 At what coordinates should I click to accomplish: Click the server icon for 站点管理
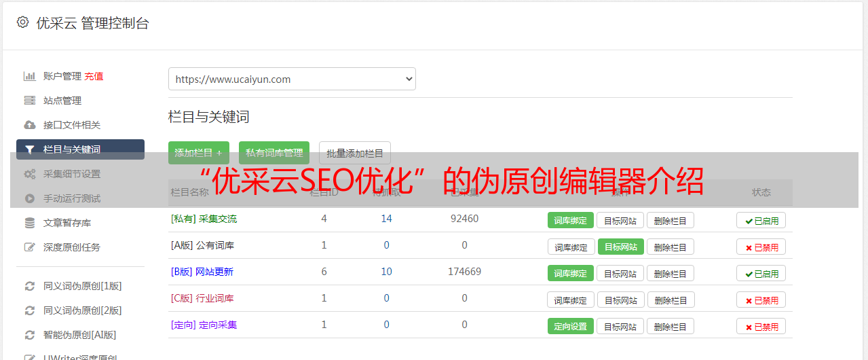coord(29,101)
